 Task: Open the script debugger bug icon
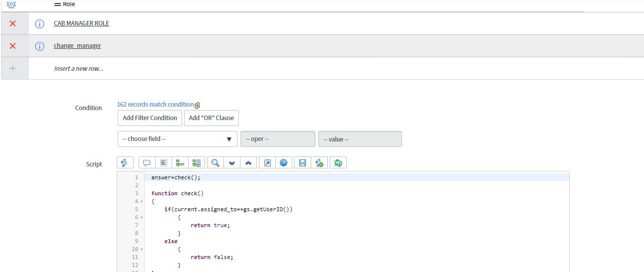point(338,163)
